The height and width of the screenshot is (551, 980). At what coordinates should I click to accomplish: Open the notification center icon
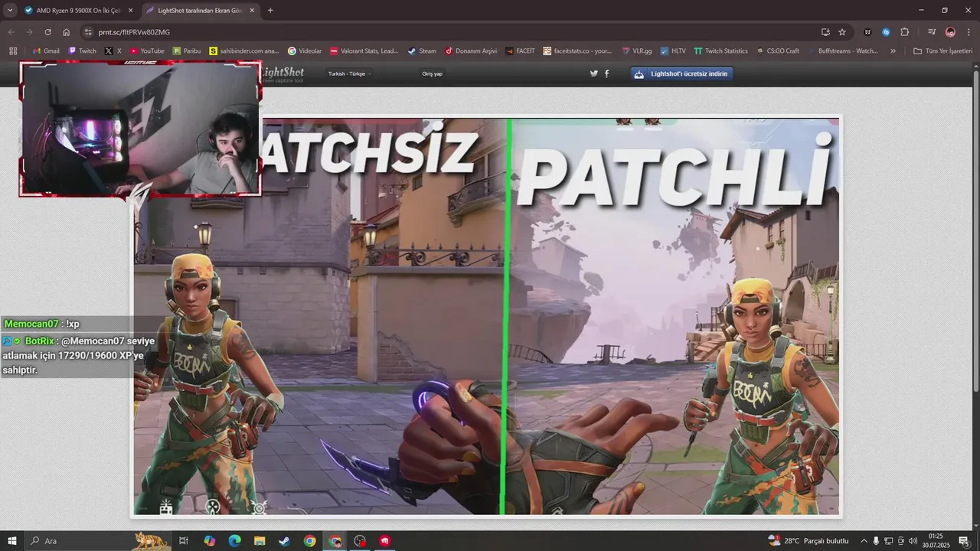[x=963, y=541]
